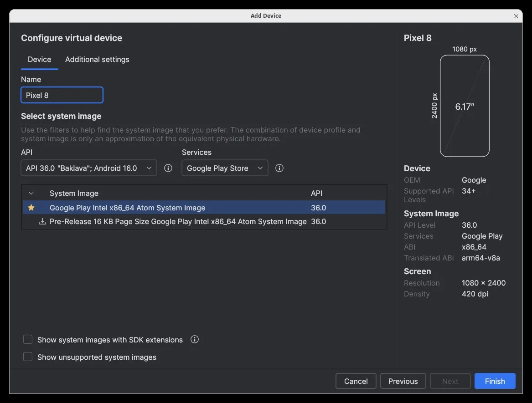Open API level info tooltip
This screenshot has width=532, height=403.
point(168,168)
